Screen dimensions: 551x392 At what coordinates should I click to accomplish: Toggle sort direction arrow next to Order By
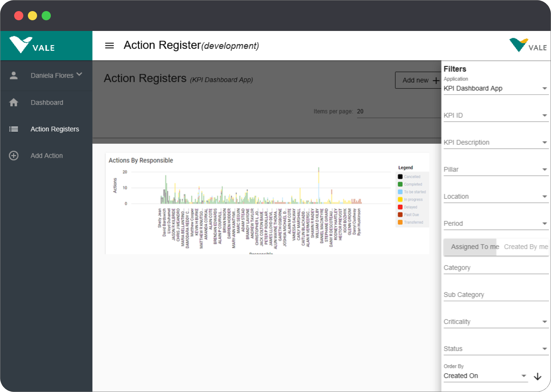point(538,377)
